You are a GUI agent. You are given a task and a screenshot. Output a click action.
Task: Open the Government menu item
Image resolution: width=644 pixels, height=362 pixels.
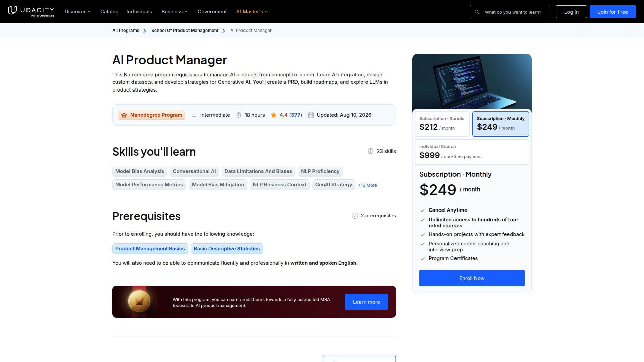click(x=212, y=12)
